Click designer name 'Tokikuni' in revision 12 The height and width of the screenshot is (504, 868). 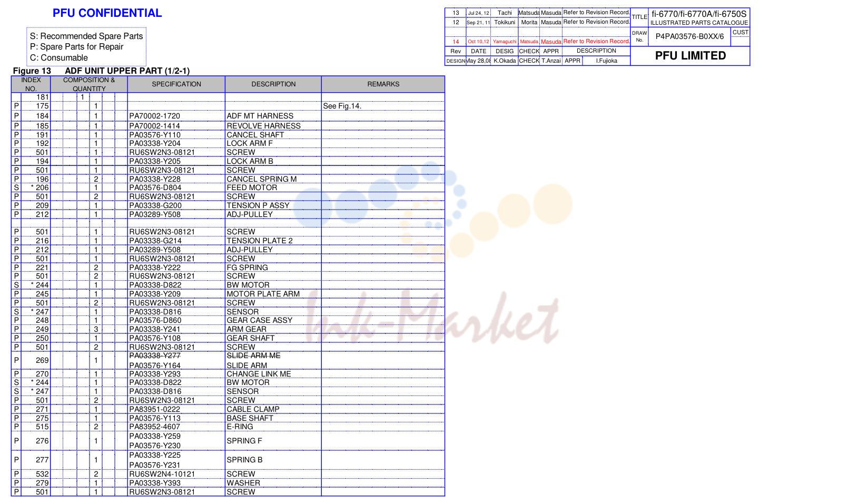coord(505,22)
